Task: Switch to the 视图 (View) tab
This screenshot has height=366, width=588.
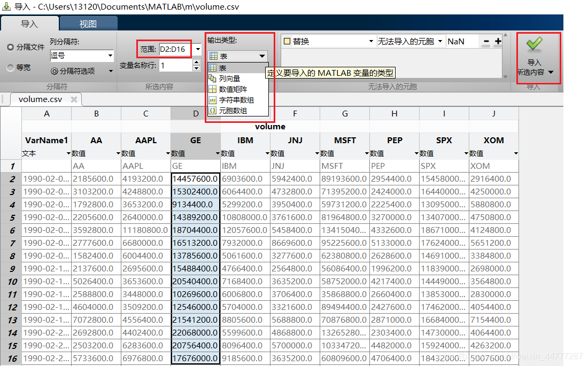Action: [88, 24]
